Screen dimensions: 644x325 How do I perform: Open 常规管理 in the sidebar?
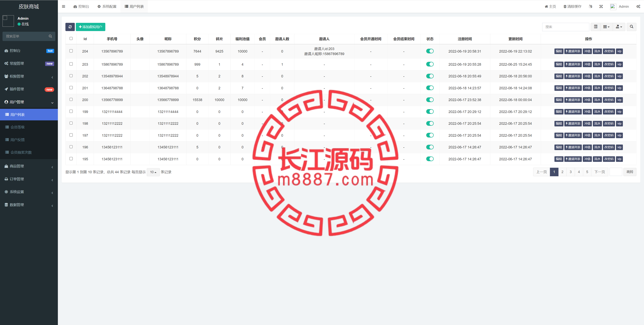29,64
